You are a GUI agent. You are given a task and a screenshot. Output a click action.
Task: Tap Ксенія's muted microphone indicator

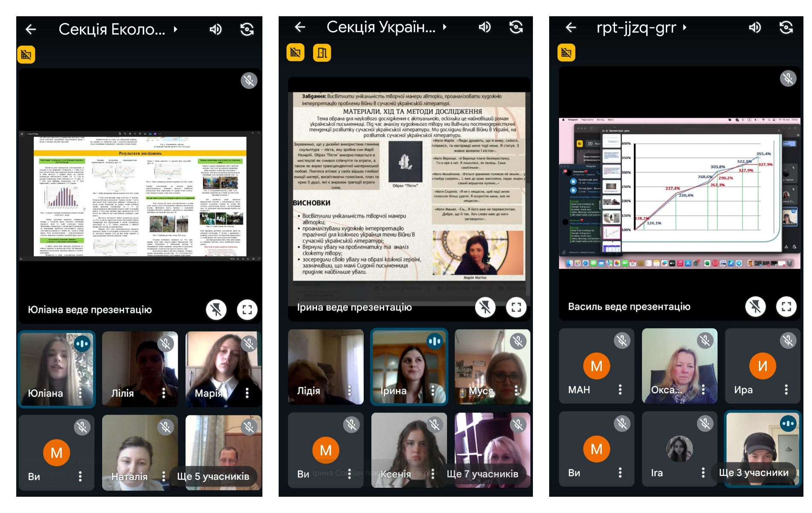(435, 425)
